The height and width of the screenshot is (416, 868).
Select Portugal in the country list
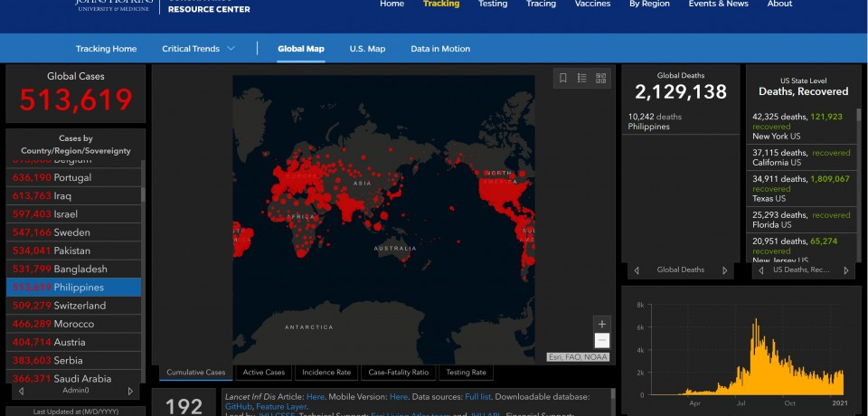tap(72, 178)
